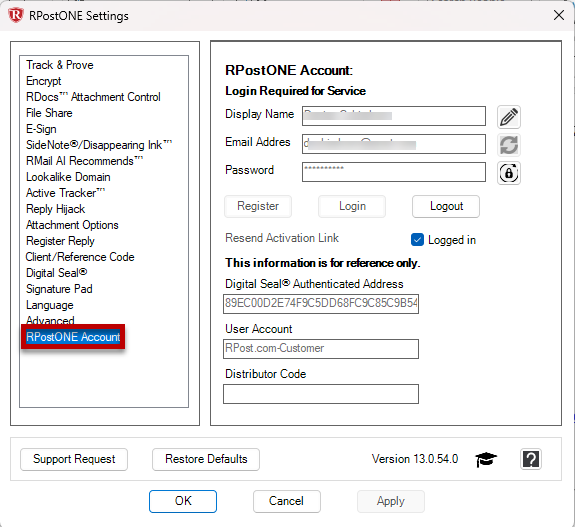Click the Cancel button
Screen dimensions: 575x527
point(287,501)
